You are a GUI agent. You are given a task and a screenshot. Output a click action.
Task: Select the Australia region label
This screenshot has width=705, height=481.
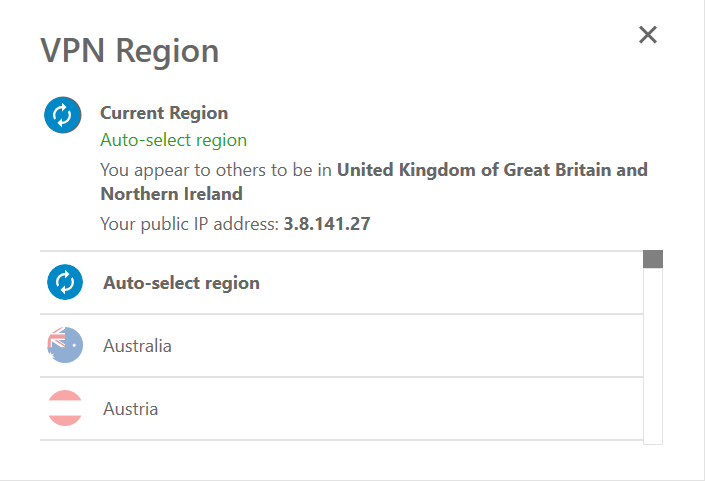click(x=137, y=346)
